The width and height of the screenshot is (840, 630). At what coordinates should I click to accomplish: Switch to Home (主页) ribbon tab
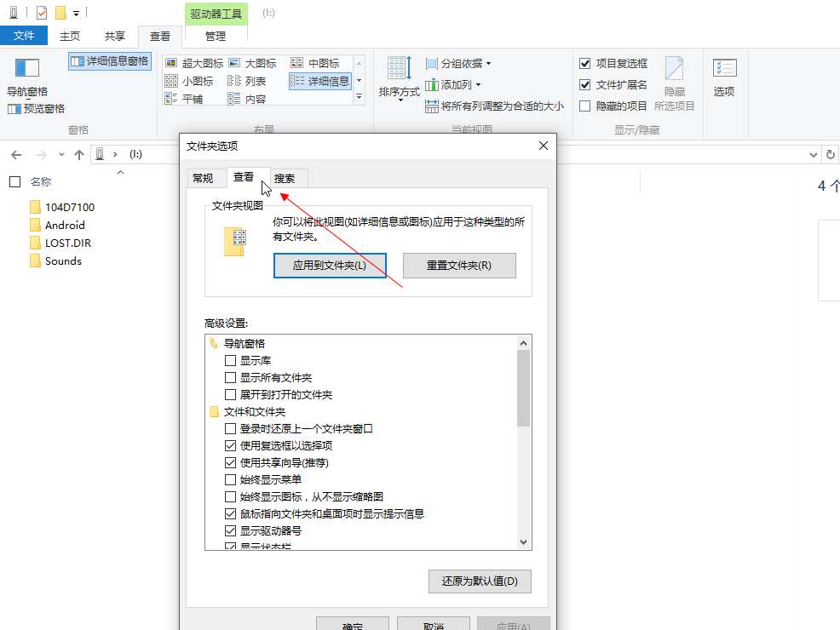point(70,36)
